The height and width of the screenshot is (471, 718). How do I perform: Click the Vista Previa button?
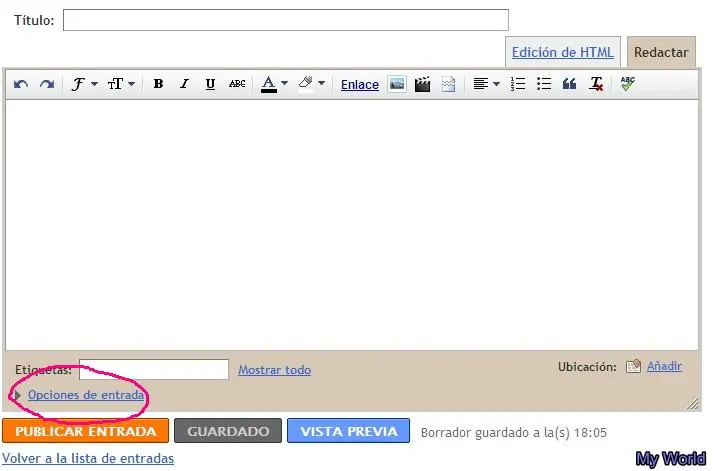pos(348,431)
